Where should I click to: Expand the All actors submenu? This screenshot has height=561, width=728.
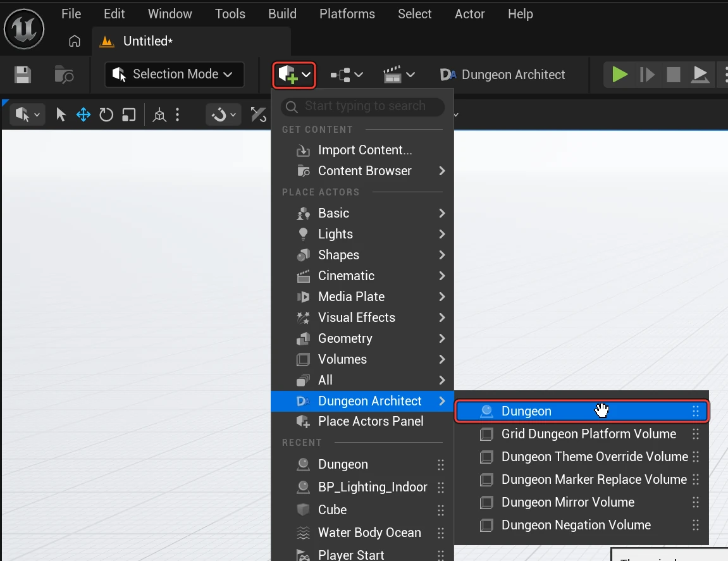tap(362, 380)
